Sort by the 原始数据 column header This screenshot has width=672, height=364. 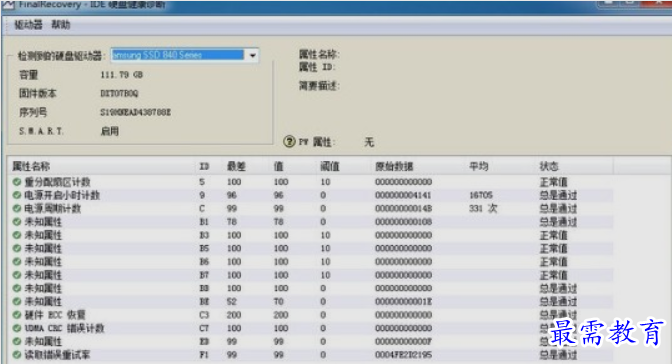click(394, 166)
